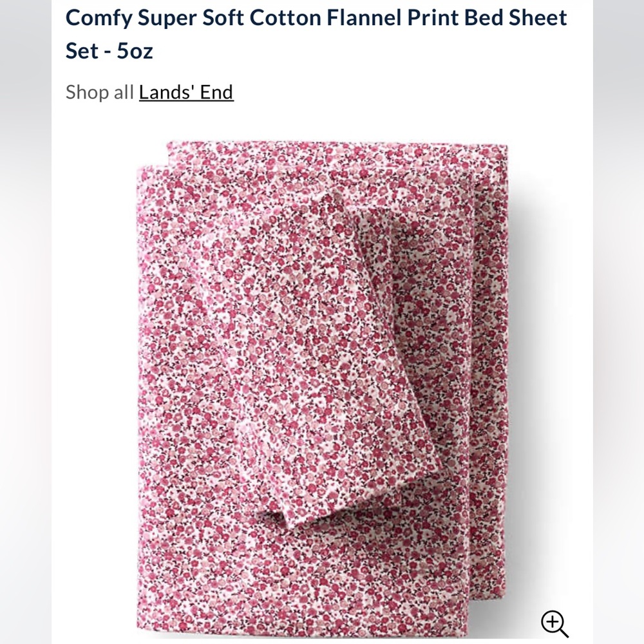Viewport: 644px width, 644px height.
Task: Click the zoom magnifier icon
Action: pyautogui.click(x=554, y=624)
